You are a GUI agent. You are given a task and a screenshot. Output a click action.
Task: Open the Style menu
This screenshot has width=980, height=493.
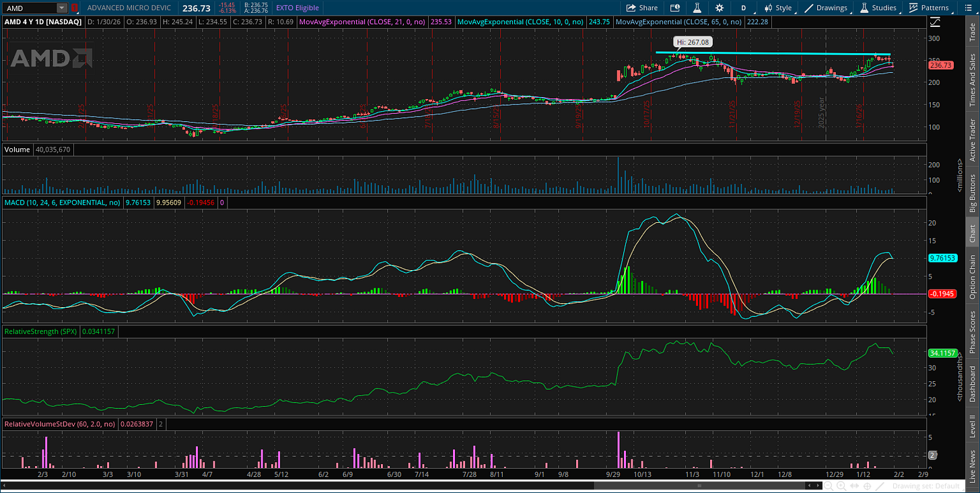click(x=777, y=8)
